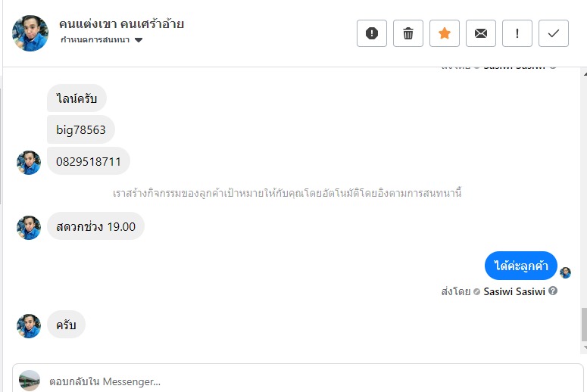Delete conversation with the trash icon
Screen dimensions: 587x392
coord(408,33)
